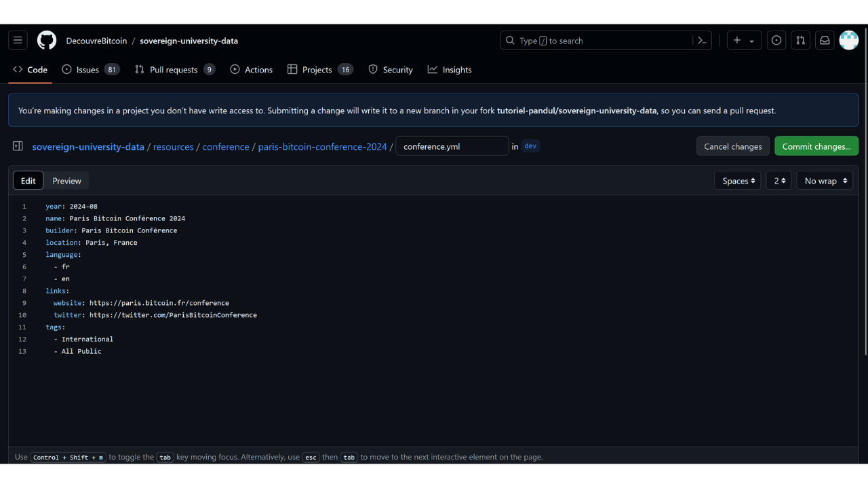Click the twitter URL line in editor
The image size is (868, 488).
(x=155, y=315)
